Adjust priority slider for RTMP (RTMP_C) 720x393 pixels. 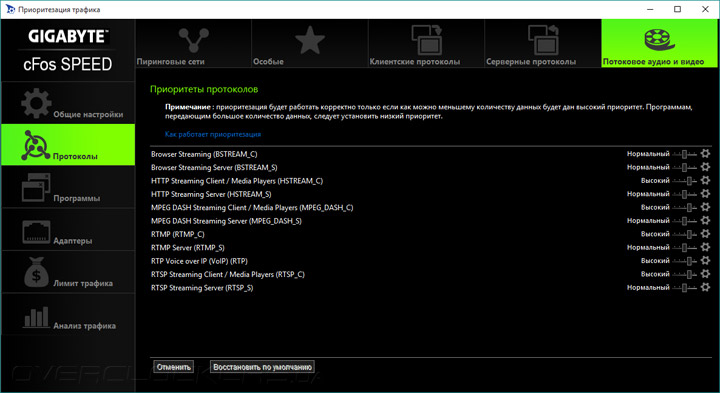click(685, 234)
